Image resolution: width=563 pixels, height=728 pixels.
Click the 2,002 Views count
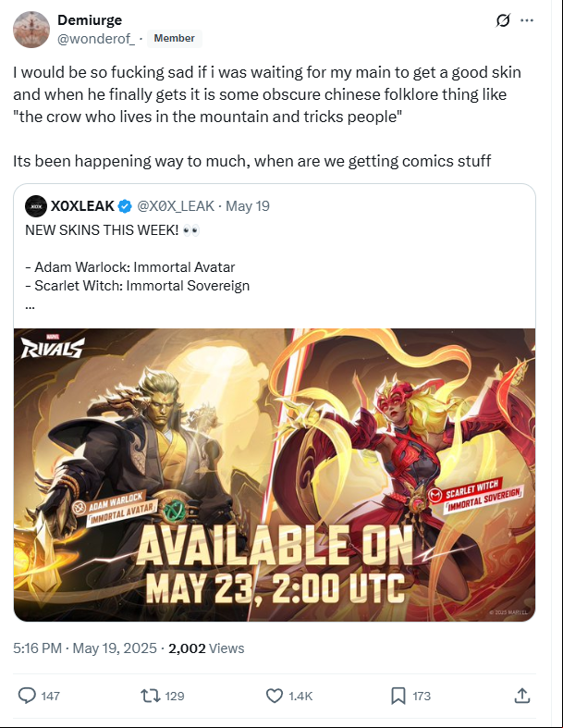point(206,648)
